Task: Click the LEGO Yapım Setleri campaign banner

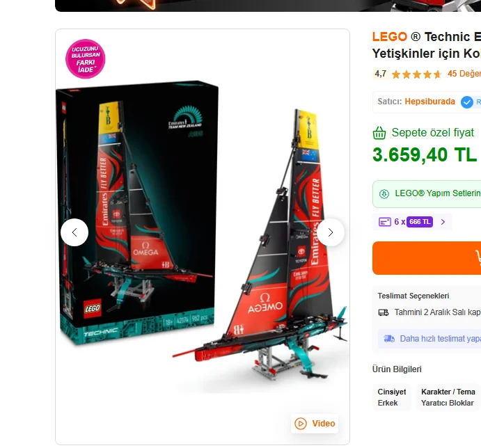Action: click(436, 193)
